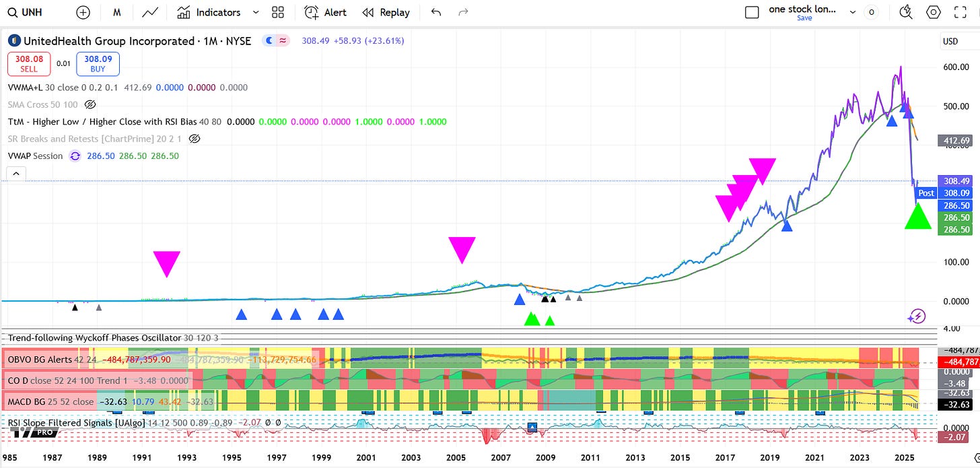Open the Indicators dialog
The width and height of the screenshot is (980, 468).
tap(209, 12)
